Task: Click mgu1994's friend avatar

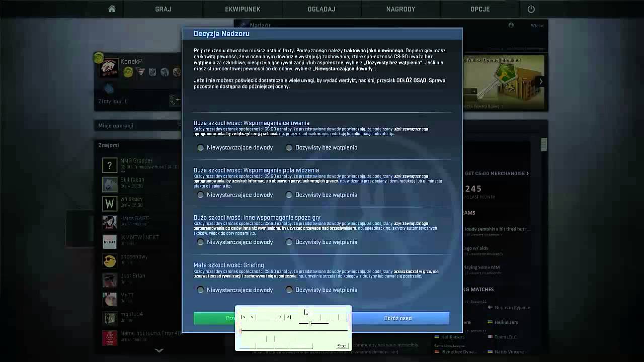Action: point(110,318)
